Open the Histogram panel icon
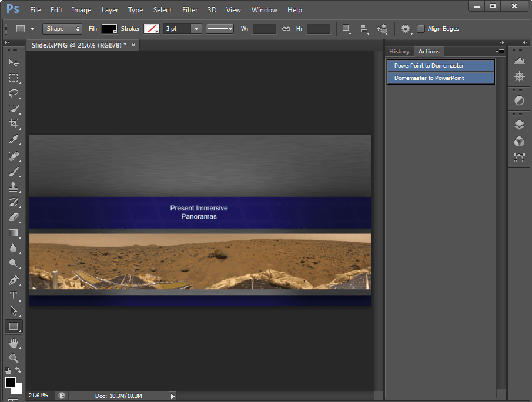This screenshot has height=402, width=532. click(519, 61)
